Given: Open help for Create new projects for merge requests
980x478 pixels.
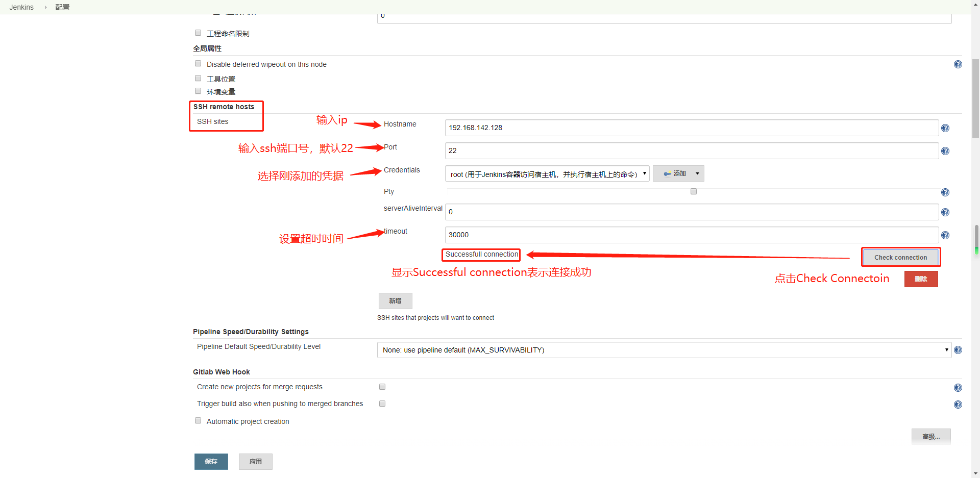Looking at the screenshot, I should click(x=958, y=388).
